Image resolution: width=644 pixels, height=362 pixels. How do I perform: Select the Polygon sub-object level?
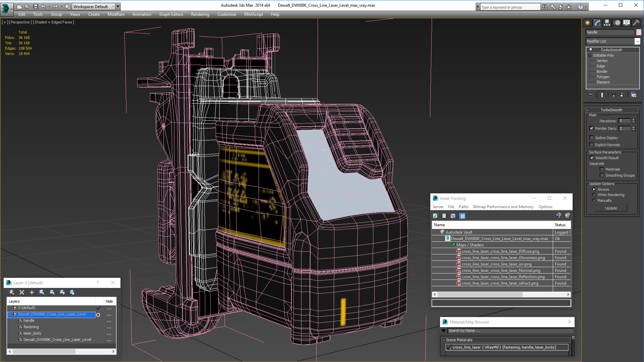[x=603, y=77]
